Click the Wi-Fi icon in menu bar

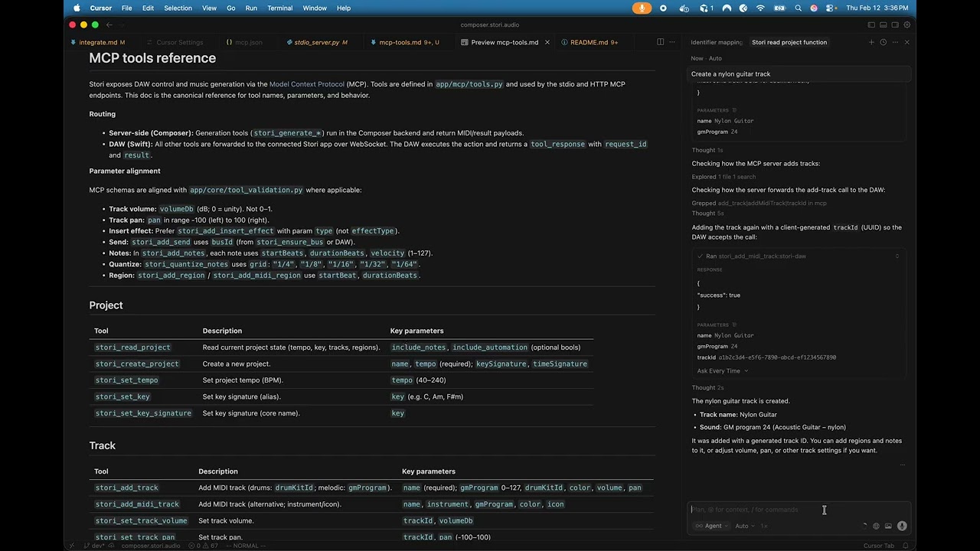pos(760,8)
